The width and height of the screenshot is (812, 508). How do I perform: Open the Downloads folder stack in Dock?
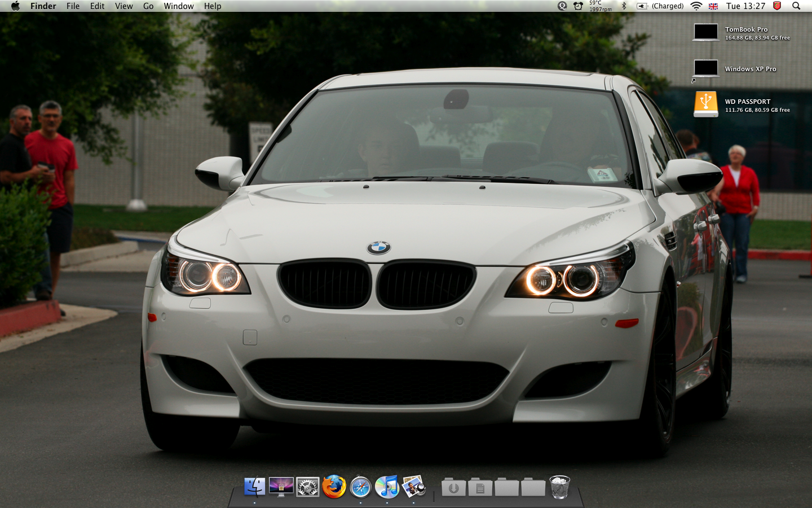tap(453, 487)
